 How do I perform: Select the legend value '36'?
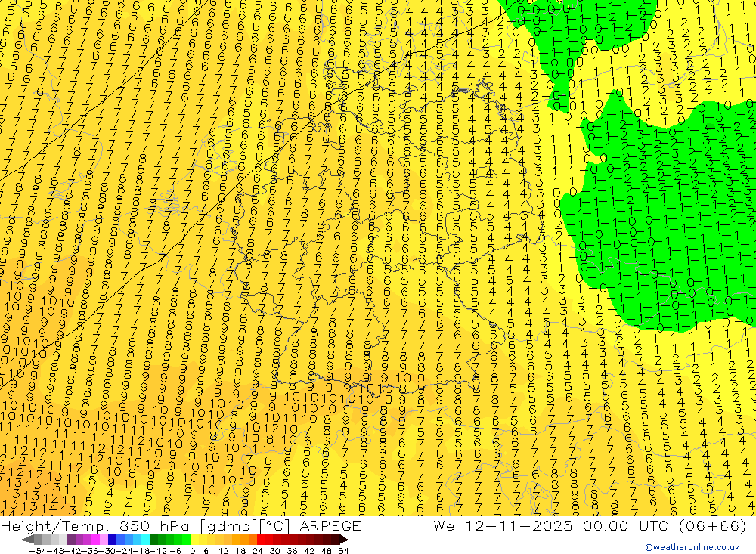click(x=292, y=551)
